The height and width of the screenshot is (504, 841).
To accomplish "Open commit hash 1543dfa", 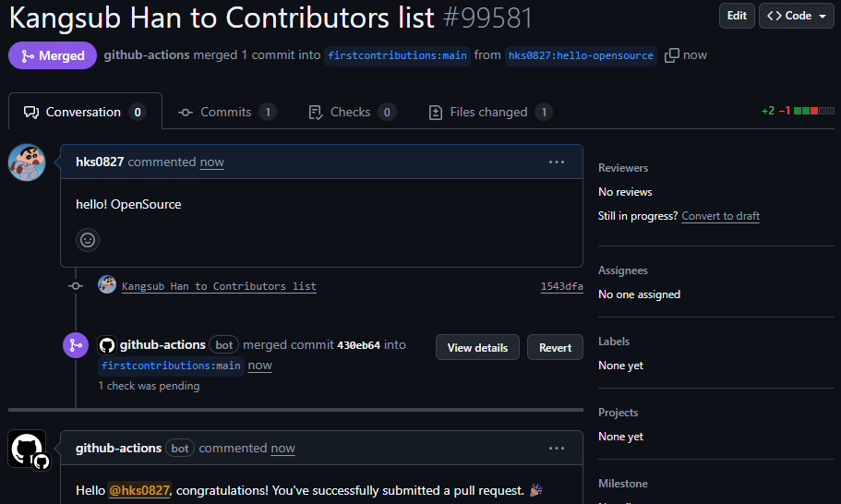I will point(561,286).
